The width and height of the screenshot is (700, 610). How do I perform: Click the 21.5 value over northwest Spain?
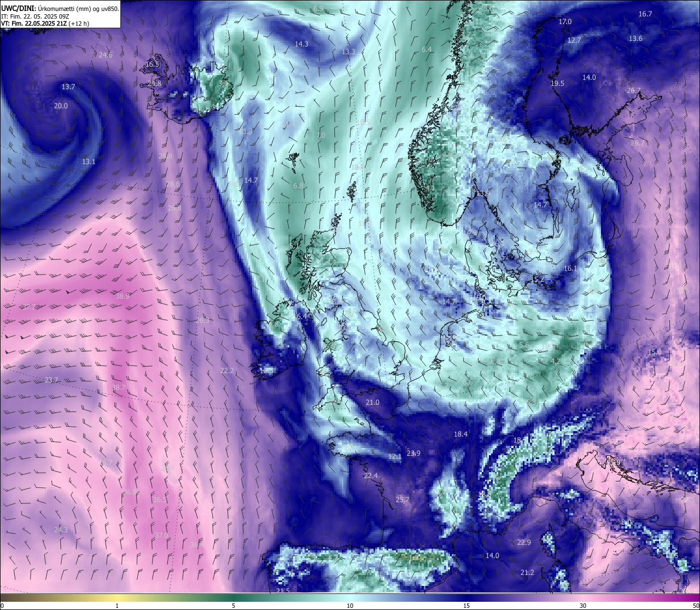pyautogui.click(x=283, y=590)
